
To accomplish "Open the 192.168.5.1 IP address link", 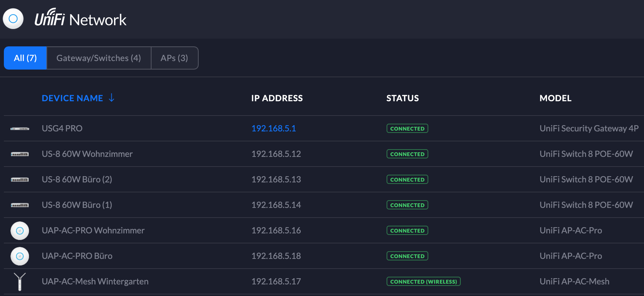I will pos(274,128).
